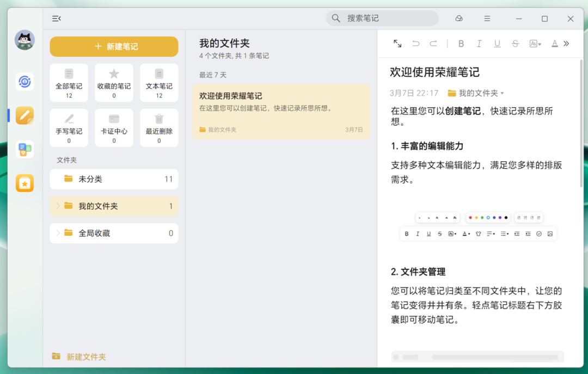Click the 最近 7 天 group label
588x374 pixels.
click(213, 75)
